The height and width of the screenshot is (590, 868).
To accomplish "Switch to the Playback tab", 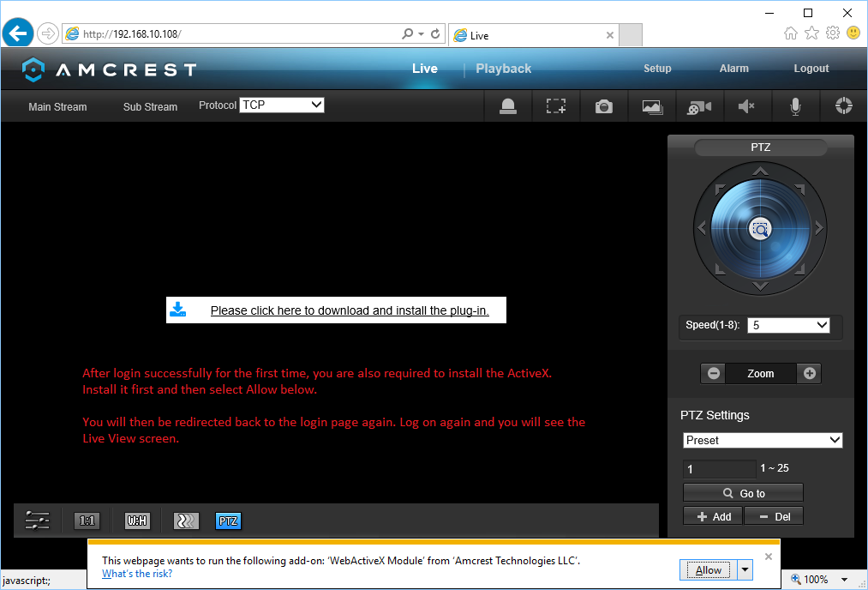I will point(503,69).
